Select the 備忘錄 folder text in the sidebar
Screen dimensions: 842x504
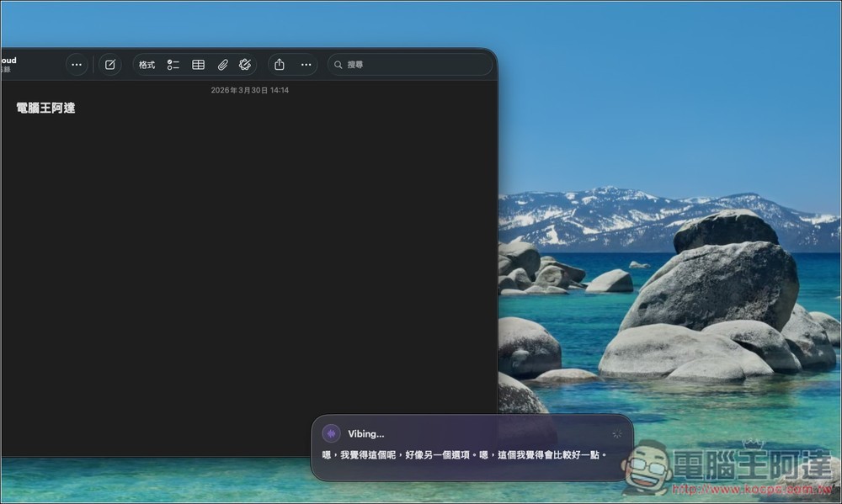(x=6, y=69)
